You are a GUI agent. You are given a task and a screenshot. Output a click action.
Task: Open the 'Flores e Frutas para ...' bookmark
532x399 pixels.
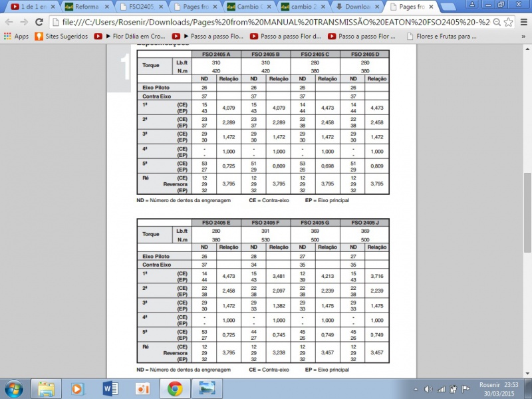(x=442, y=37)
